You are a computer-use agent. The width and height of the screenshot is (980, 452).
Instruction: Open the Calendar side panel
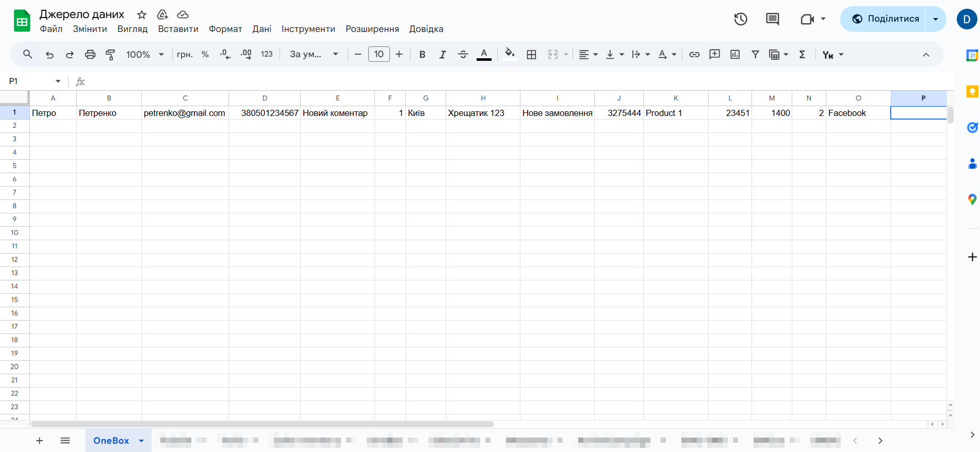[x=972, y=56]
